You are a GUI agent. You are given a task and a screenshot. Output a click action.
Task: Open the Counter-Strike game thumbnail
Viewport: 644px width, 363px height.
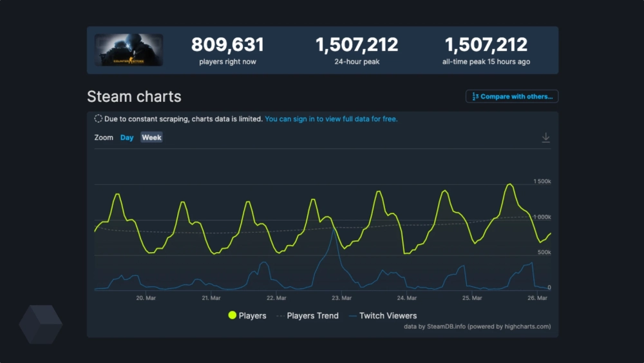(129, 50)
